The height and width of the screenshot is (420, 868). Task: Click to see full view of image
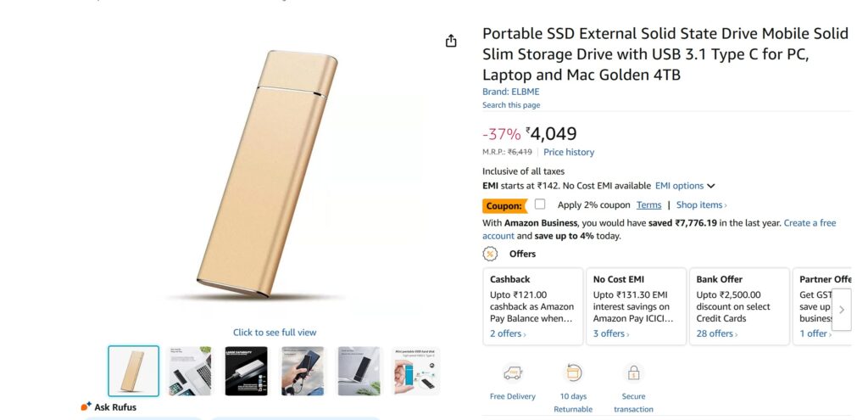click(275, 333)
